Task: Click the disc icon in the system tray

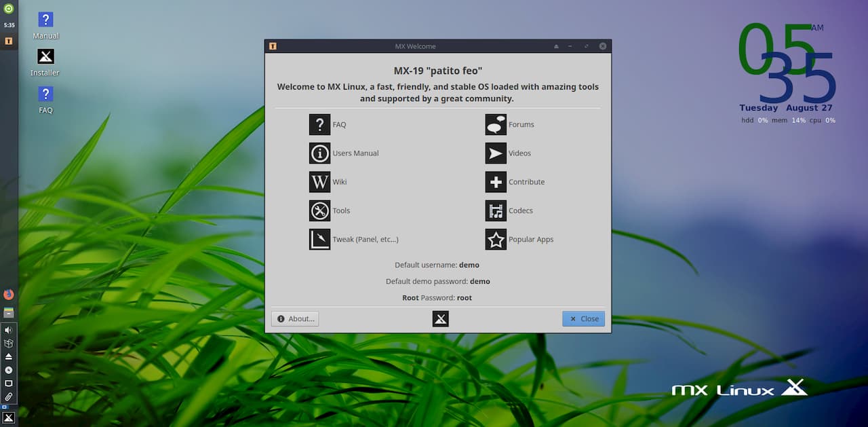Action: [x=9, y=370]
